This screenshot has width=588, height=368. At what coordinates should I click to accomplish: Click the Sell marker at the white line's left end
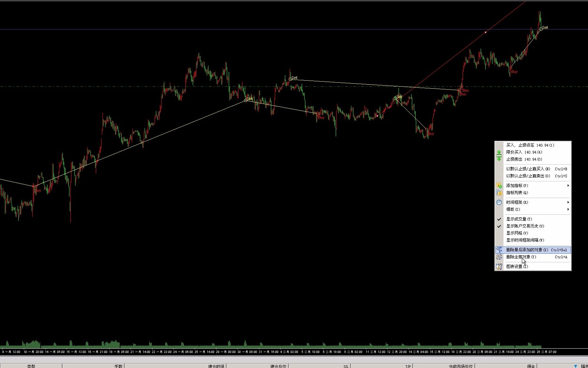point(291,79)
